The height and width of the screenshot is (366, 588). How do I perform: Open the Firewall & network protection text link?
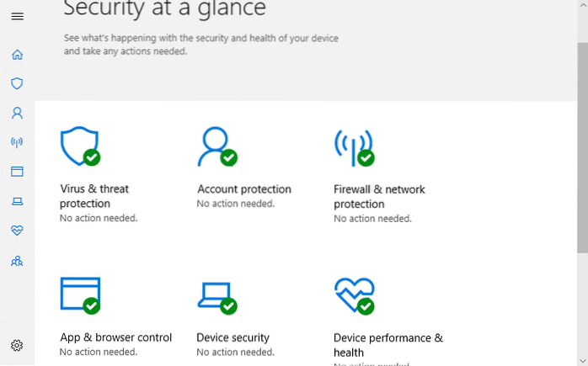[379, 196]
